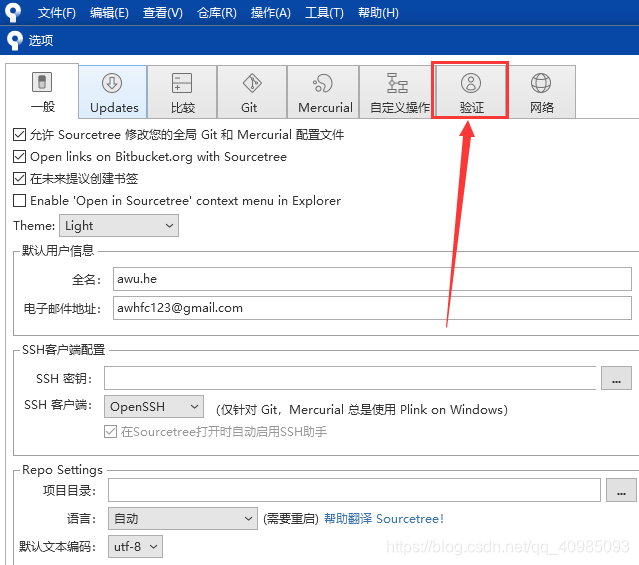Click the 全名 field containing awu.he
Viewport: 639px width, 565px height.
pos(372,279)
